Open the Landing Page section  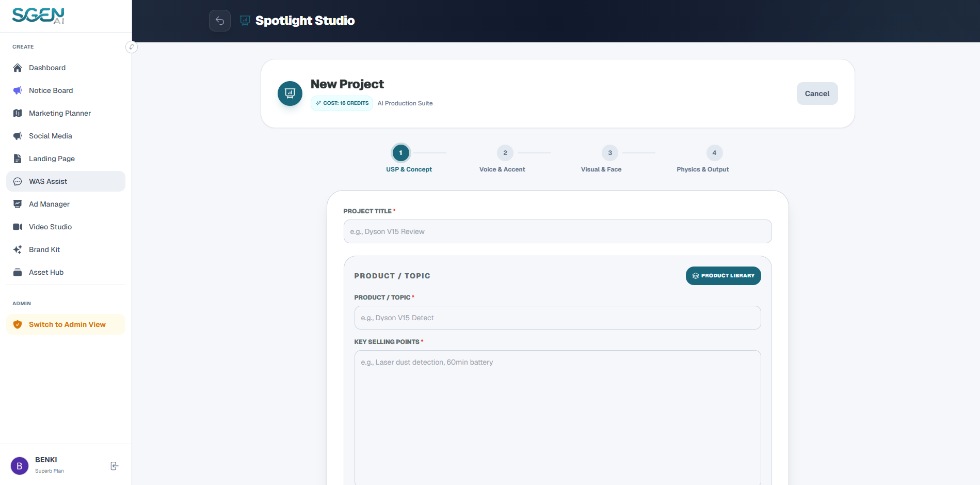click(x=66, y=159)
